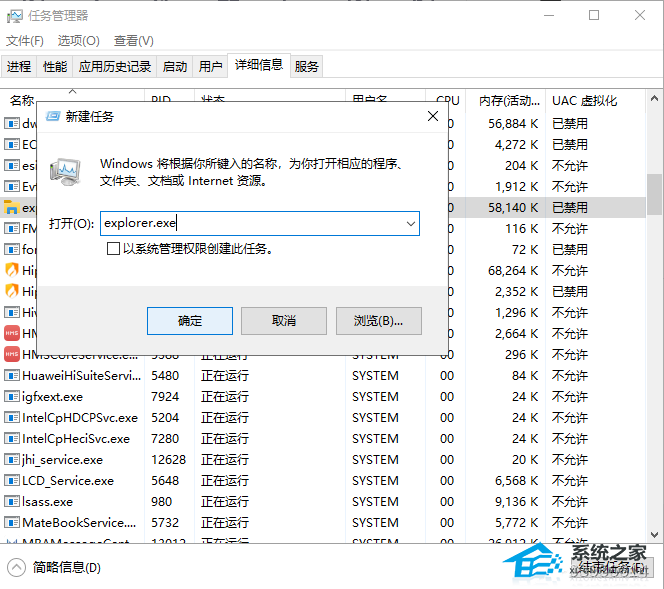The width and height of the screenshot is (664, 589).
Task: Click the HuaweiHiSuiteServi process icon
Action: coord(12,375)
